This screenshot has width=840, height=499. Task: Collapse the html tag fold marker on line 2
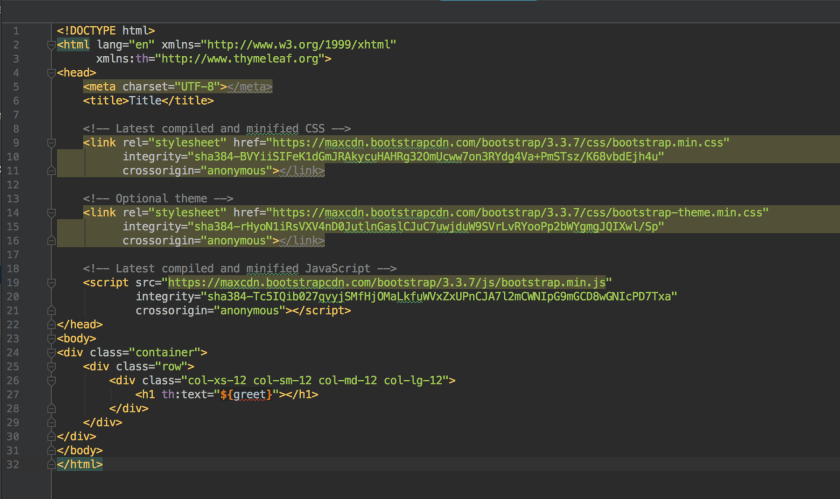point(50,45)
